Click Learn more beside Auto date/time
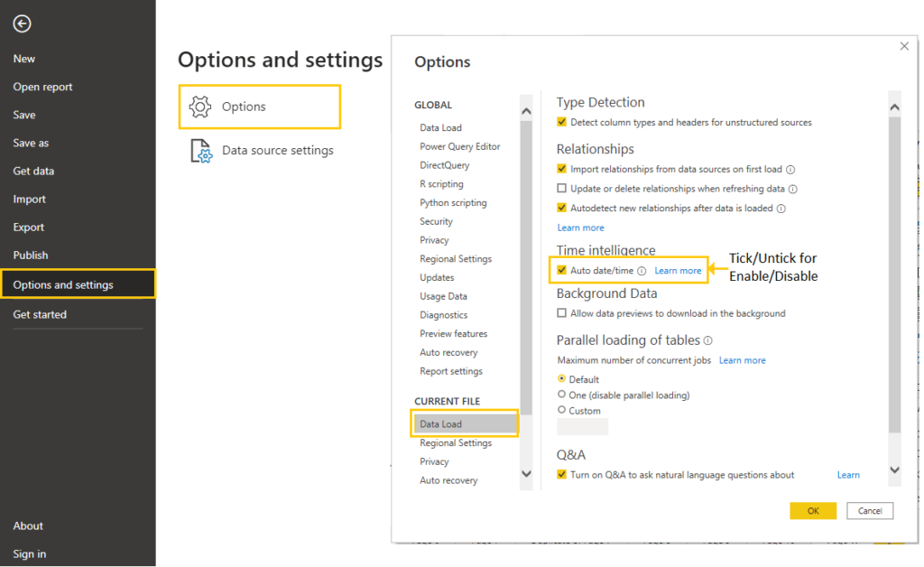 (678, 270)
